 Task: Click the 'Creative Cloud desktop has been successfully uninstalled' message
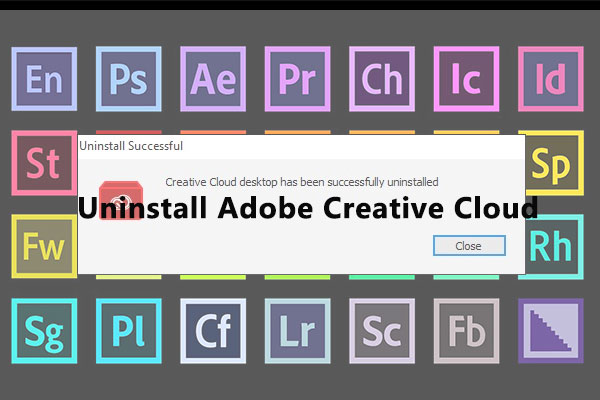[x=302, y=182]
